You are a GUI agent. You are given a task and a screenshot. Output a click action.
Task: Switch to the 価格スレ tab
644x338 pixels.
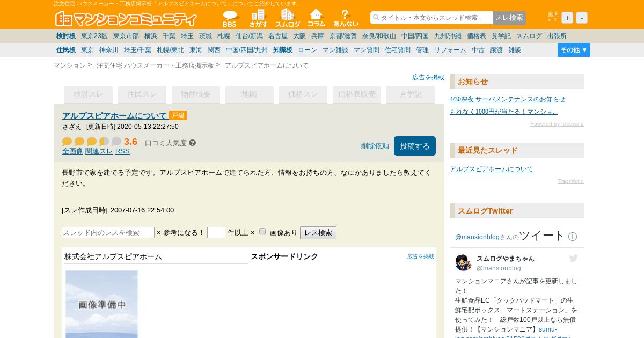(x=303, y=94)
